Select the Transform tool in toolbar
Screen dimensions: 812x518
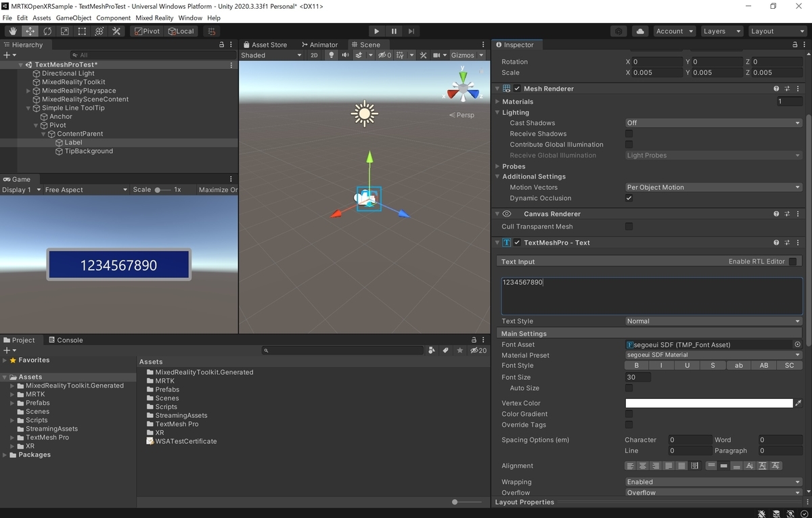(99, 31)
